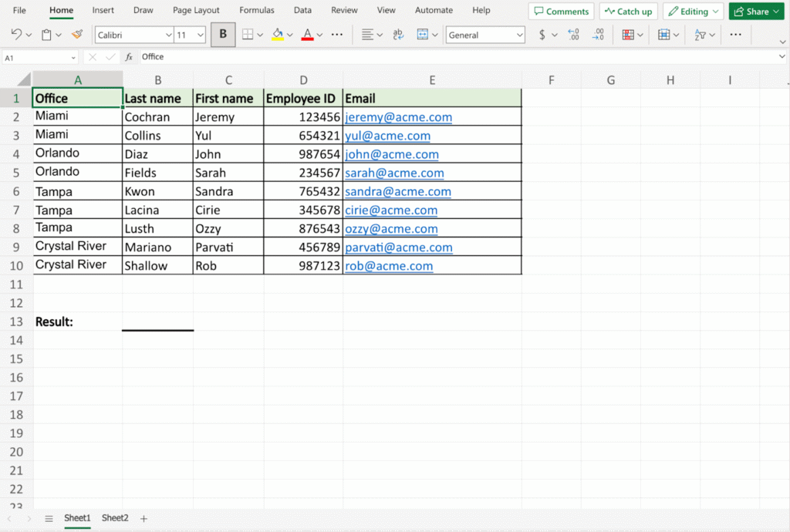Open the Review tab

click(x=344, y=10)
